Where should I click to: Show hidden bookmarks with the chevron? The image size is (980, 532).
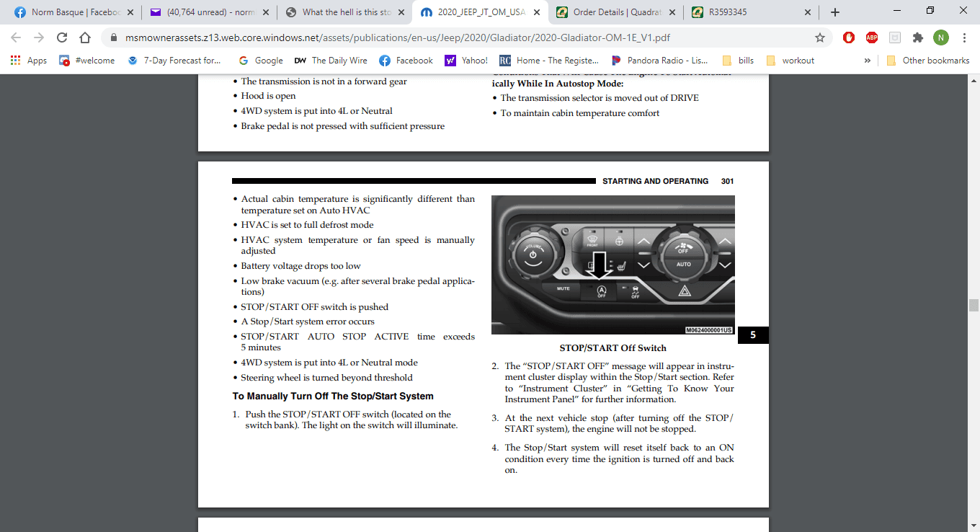[867, 61]
